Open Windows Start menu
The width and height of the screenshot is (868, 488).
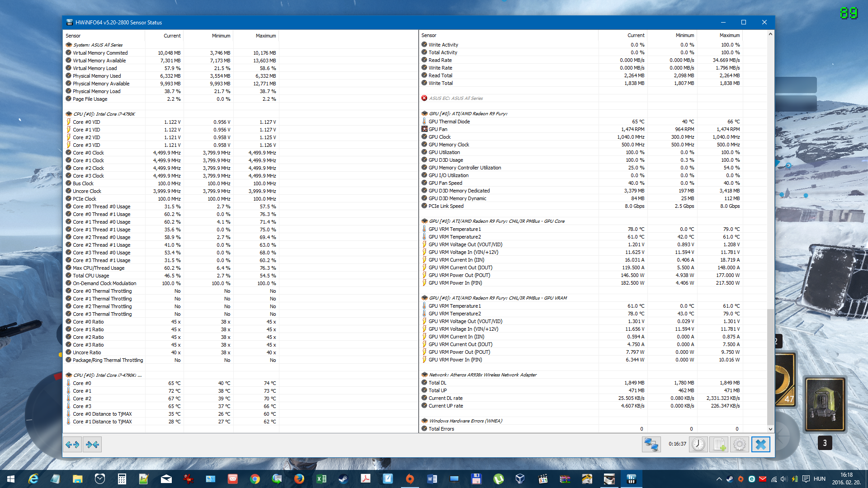[x=11, y=479]
